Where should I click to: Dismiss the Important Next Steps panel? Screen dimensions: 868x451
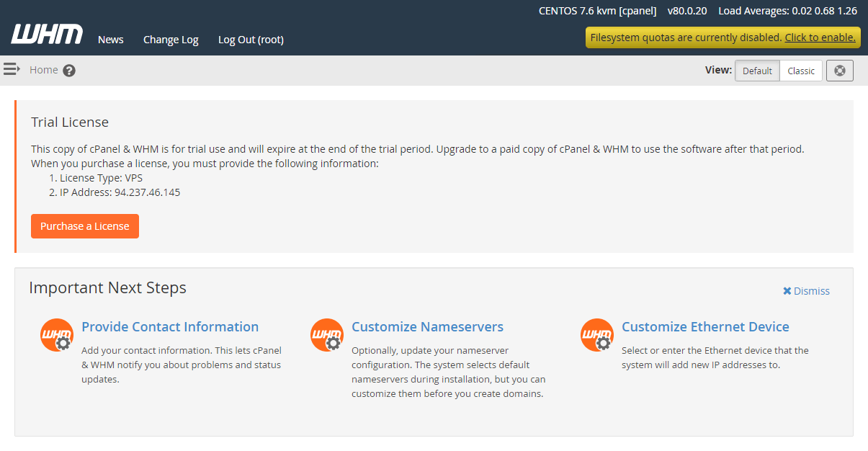806,291
